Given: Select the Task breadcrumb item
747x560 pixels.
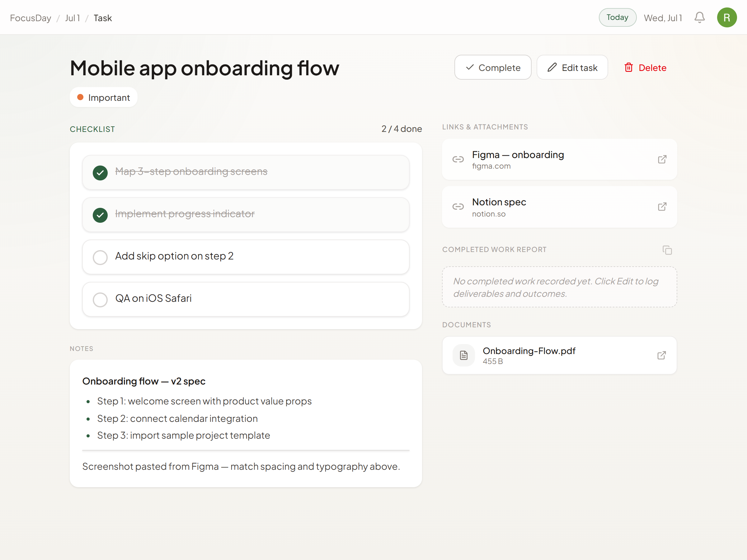Looking at the screenshot, I should pyautogui.click(x=103, y=18).
